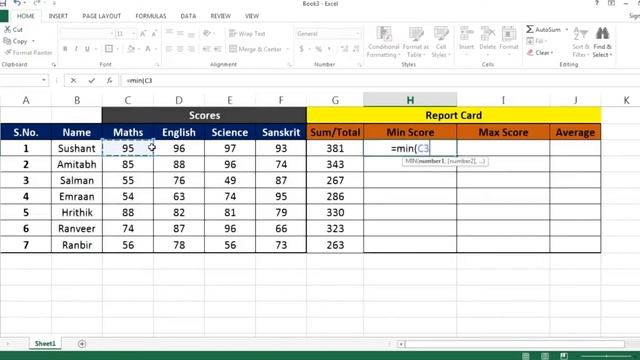Apply percent style
Viewport: 640px width, 360px height.
(x=318, y=49)
